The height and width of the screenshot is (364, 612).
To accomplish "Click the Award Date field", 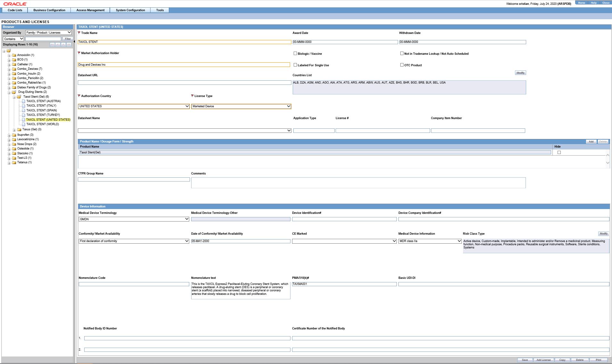I will tap(345, 42).
